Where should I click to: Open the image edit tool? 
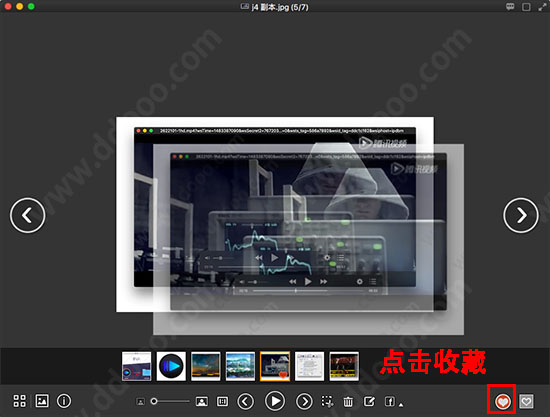(369, 401)
